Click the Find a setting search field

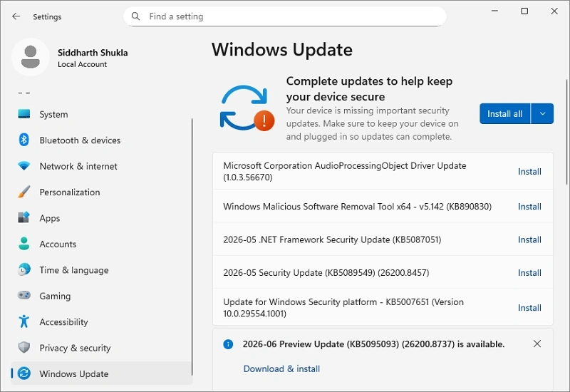click(284, 16)
